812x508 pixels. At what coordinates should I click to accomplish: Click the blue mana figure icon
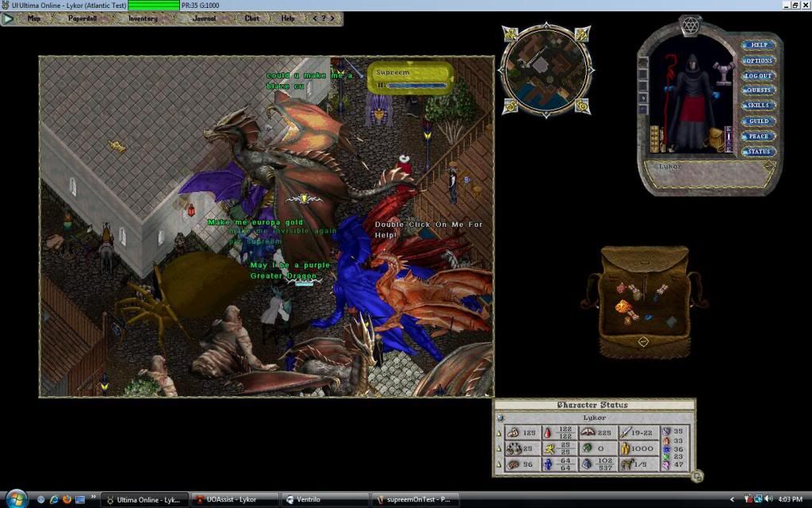click(x=548, y=464)
